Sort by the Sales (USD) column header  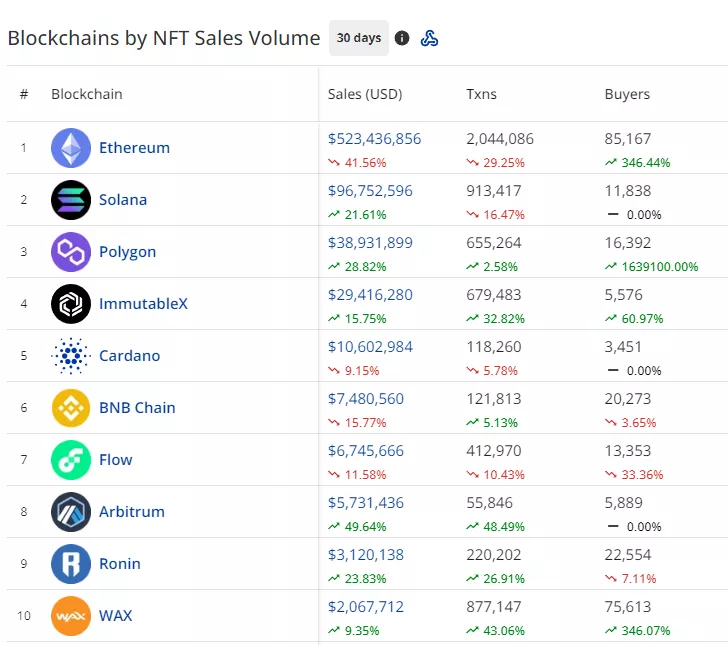tap(365, 94)
